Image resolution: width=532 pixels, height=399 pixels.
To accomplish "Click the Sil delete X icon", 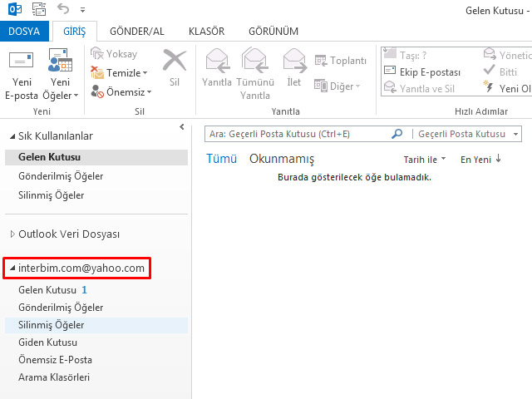I will (174, 61).
